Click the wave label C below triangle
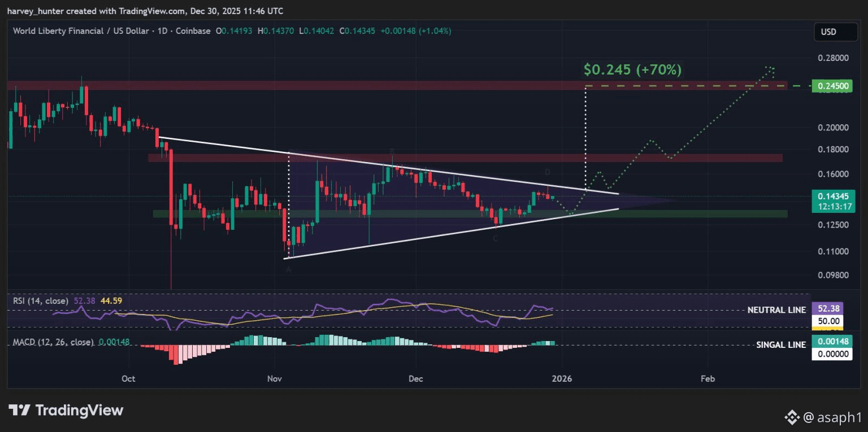 tap(496, 239)
